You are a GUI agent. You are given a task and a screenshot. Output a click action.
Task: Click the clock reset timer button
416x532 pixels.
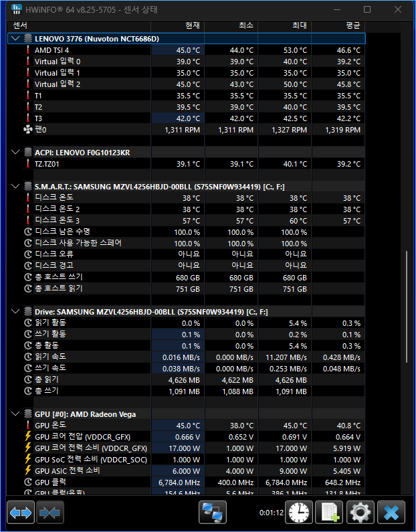(299, 513)
